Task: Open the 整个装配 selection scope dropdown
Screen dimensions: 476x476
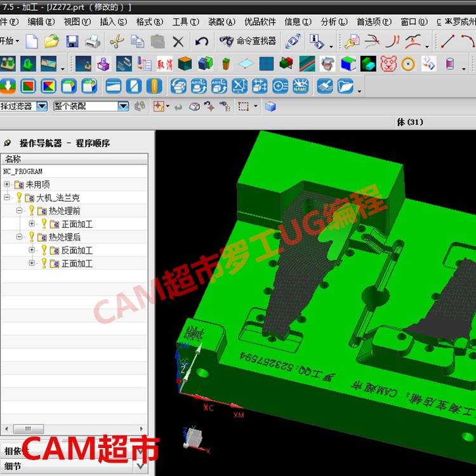Action: coord(123,107)
